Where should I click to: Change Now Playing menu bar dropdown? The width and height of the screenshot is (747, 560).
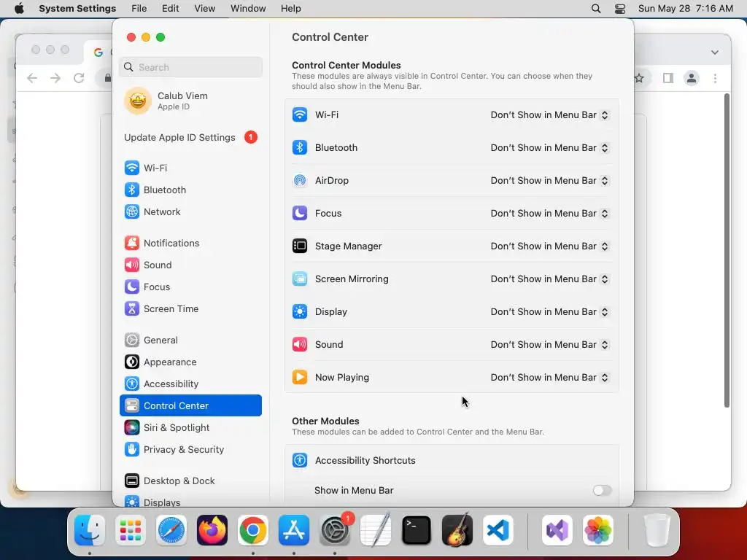click(x=550, y=378)
